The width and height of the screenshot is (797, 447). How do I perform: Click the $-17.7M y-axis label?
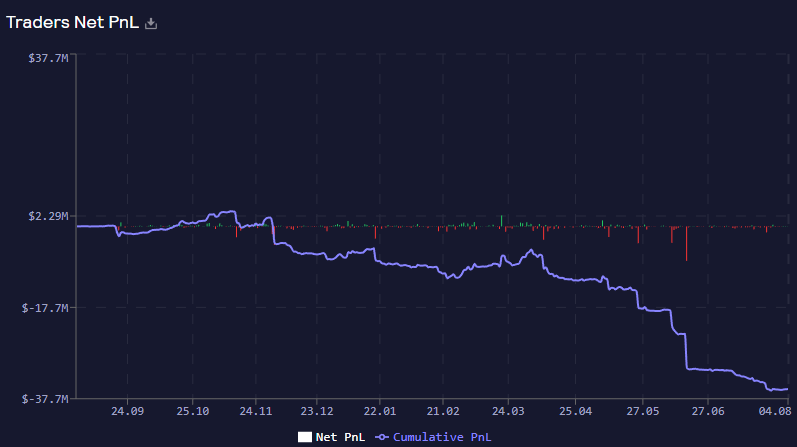tap(45, 308)
